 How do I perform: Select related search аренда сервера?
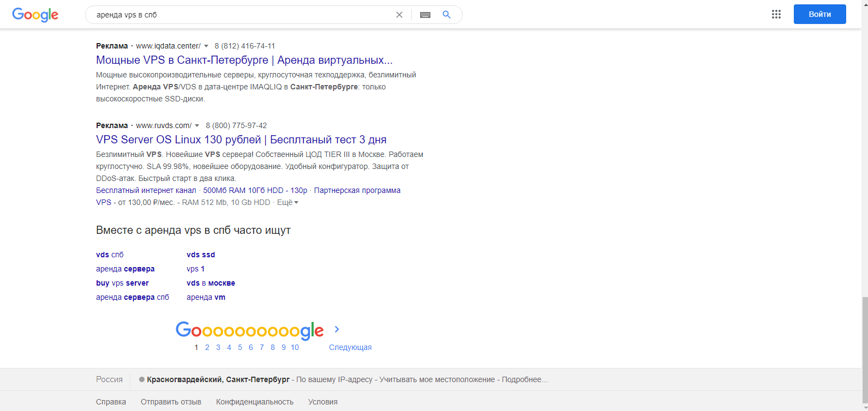(x=125, y=269)
